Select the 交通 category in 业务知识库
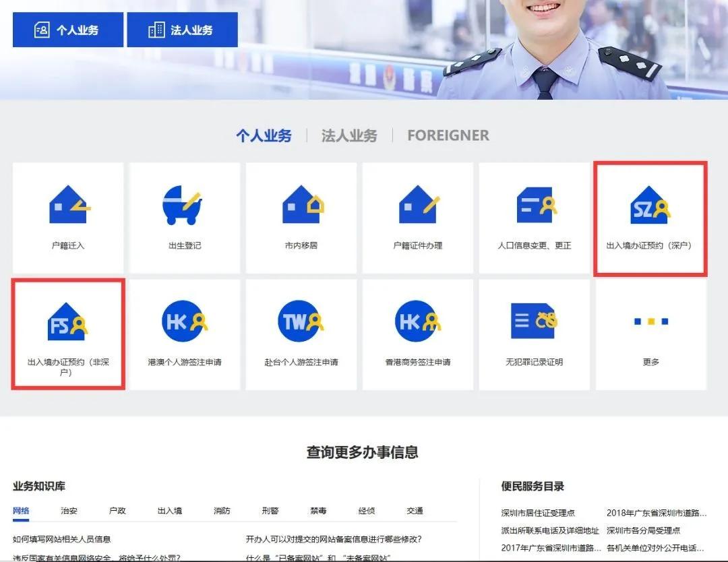The image size is (728, 562). pyautogui.click(x=414, y=511)
